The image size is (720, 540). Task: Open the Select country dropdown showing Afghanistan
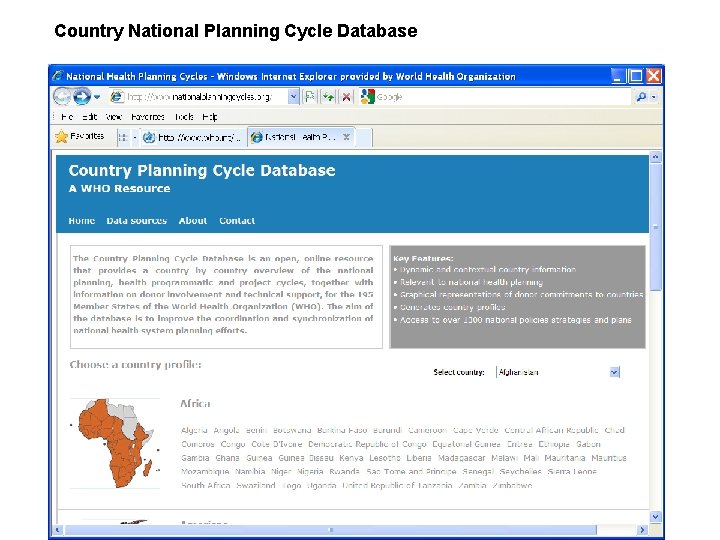pyautogui.click(x=558, y=372)
